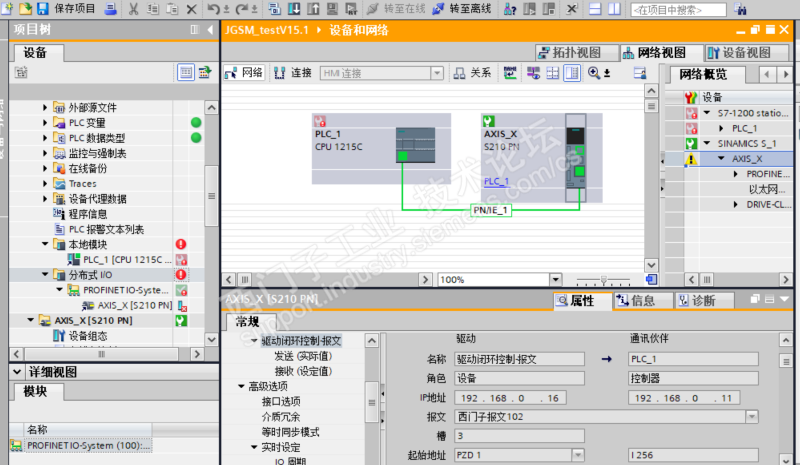Image resolution: width=800 pixels, height=465 pixels.
Task: Expand the 外部源文件 tree node
Action: coord(45,107)
